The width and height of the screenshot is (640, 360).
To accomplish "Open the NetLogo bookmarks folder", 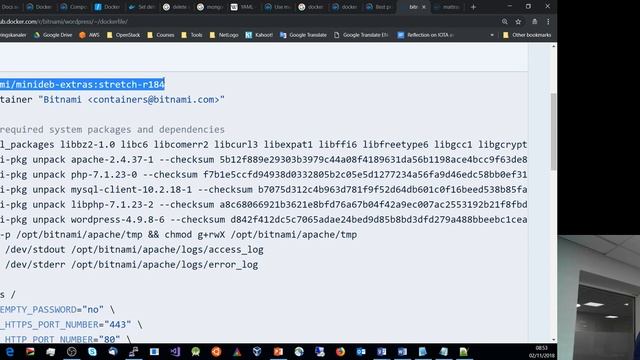I will click(x=224, y=35).
